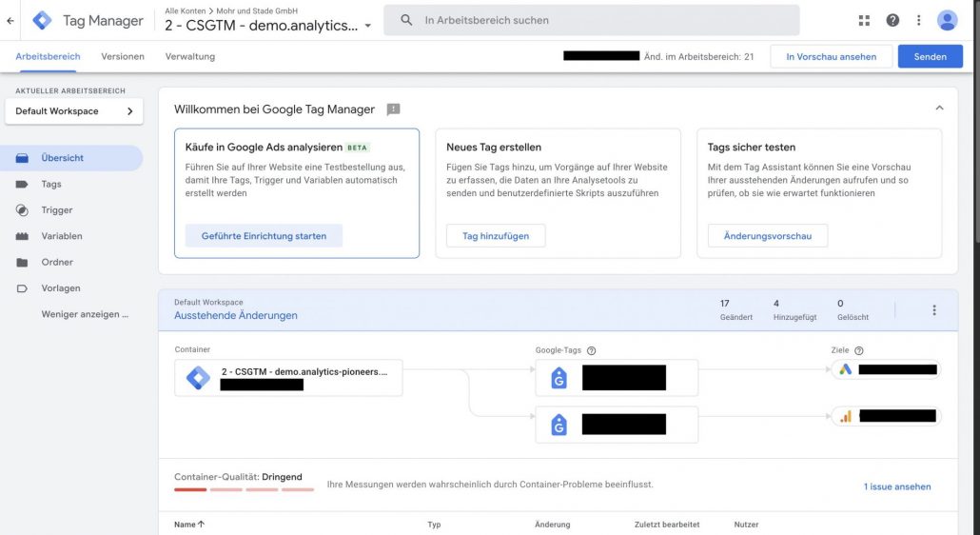
Task: Click the Vorlagen sidebar icon
Action: point(22,288)
